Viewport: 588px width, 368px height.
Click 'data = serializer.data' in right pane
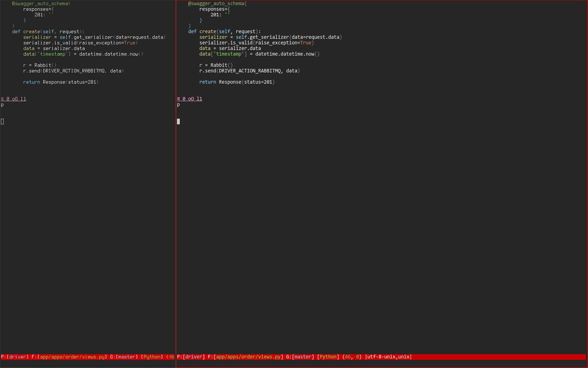coord(230,48)
